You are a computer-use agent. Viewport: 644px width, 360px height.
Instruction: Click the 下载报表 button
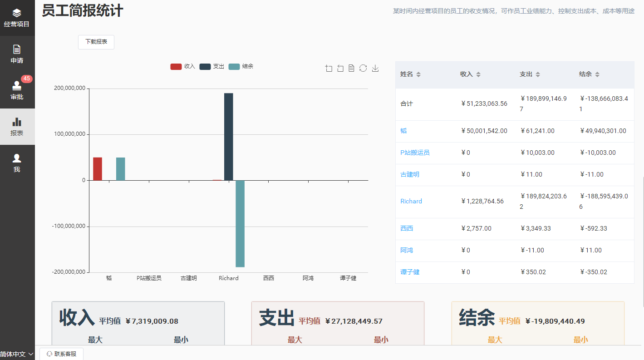click(96, 42)
